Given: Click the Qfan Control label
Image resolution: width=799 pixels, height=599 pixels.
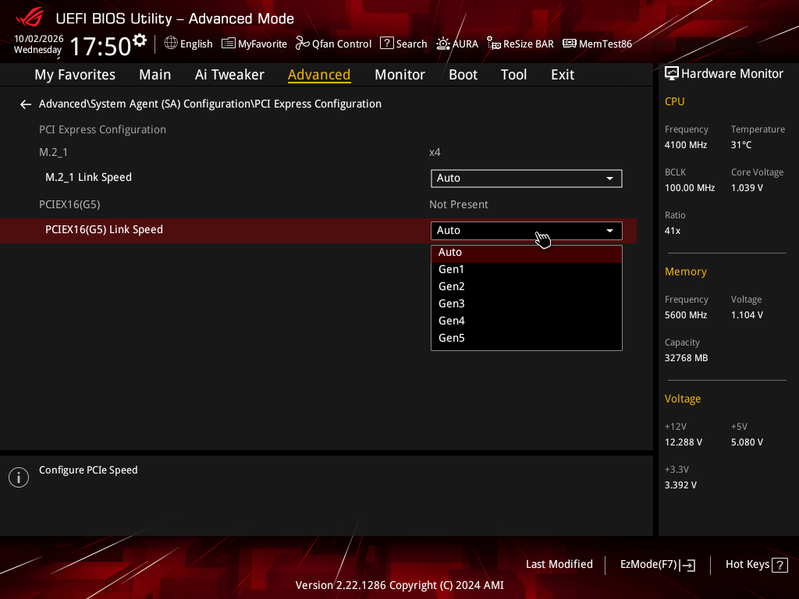Looking at the screenshot, I should (342, 44).
